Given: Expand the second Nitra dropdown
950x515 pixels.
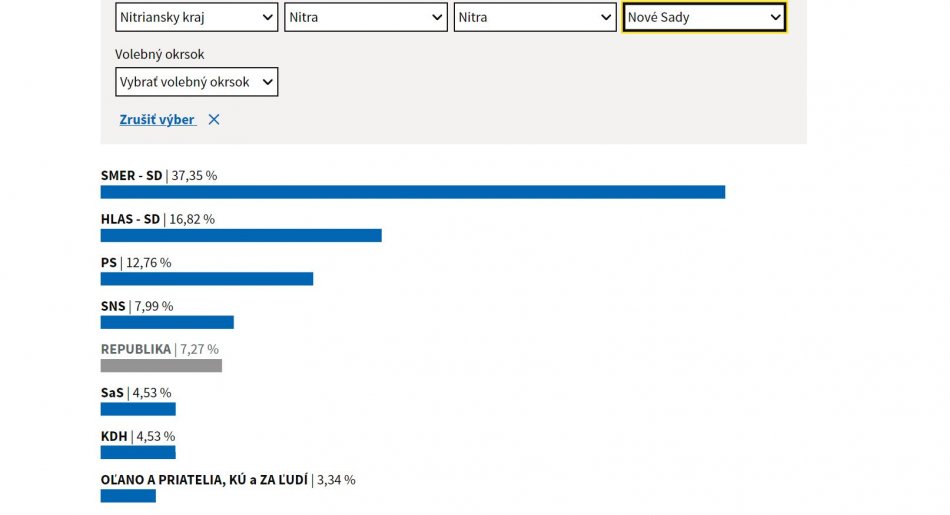Looking at the screenshot, I should coord(535,17).
